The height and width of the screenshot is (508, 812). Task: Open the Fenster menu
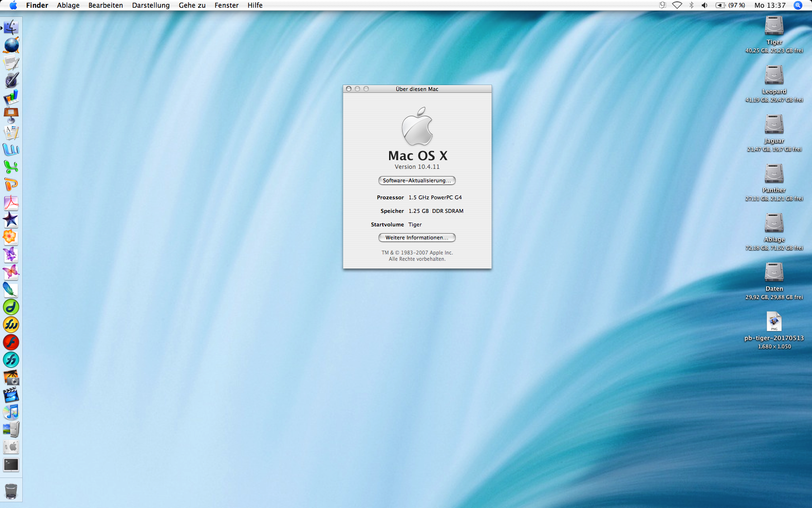click(227, 5)
